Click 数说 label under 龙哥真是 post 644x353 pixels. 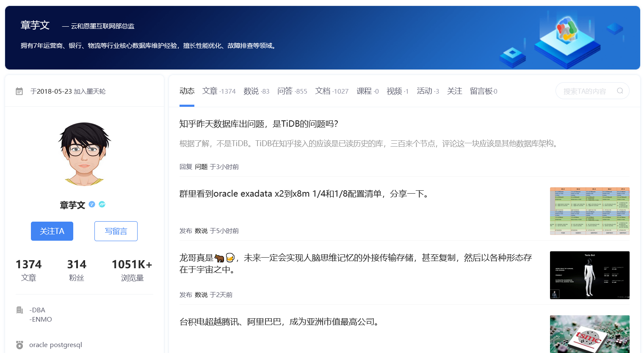click(201, 295)
